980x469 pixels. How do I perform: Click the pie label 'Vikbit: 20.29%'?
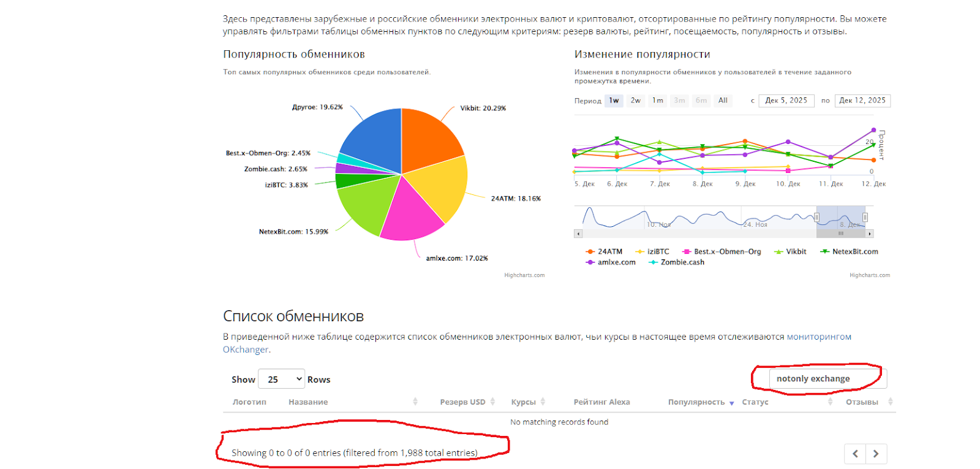483,109
